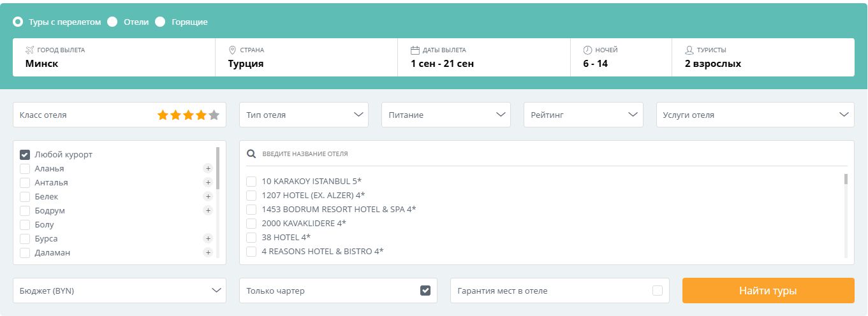This screenshot has height=316, width=868.
Task: Open the Тип отеля dropdown
Action: (x=304, y=115)
